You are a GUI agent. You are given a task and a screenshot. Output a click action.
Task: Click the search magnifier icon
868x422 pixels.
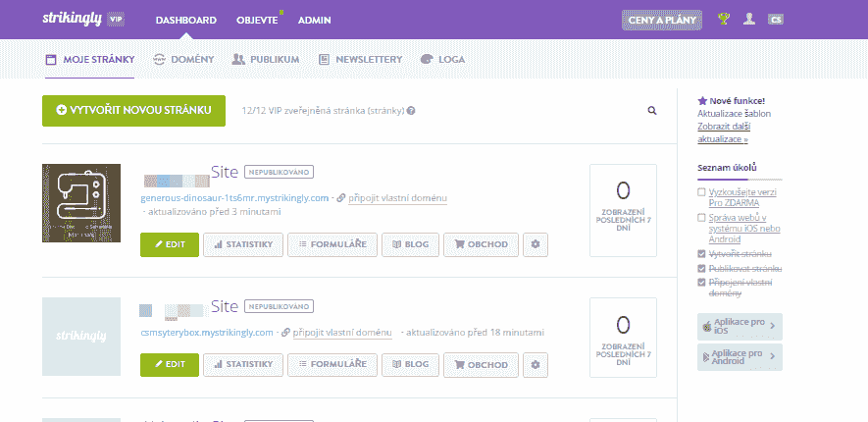coord(652,111)
